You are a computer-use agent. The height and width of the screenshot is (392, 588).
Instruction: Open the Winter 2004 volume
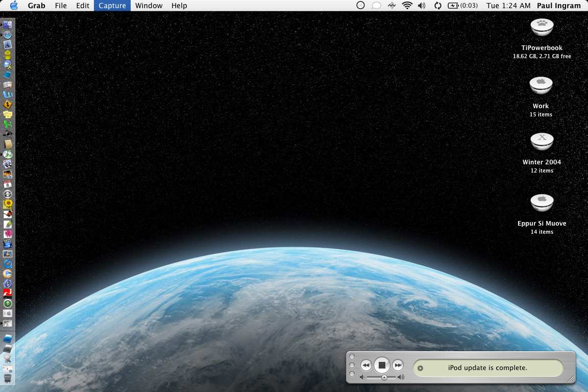[542, 142]
